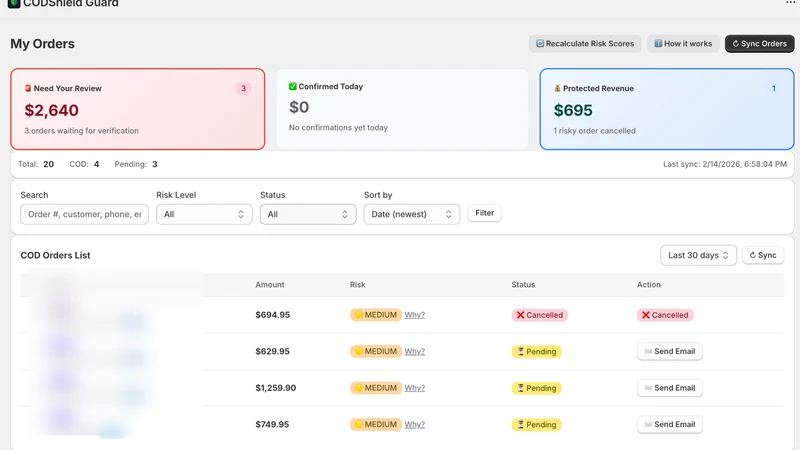Expand the Status filter dropdown
Viewport: 800px width, 450px height.
pyautogui.click(x=308, y=214)
